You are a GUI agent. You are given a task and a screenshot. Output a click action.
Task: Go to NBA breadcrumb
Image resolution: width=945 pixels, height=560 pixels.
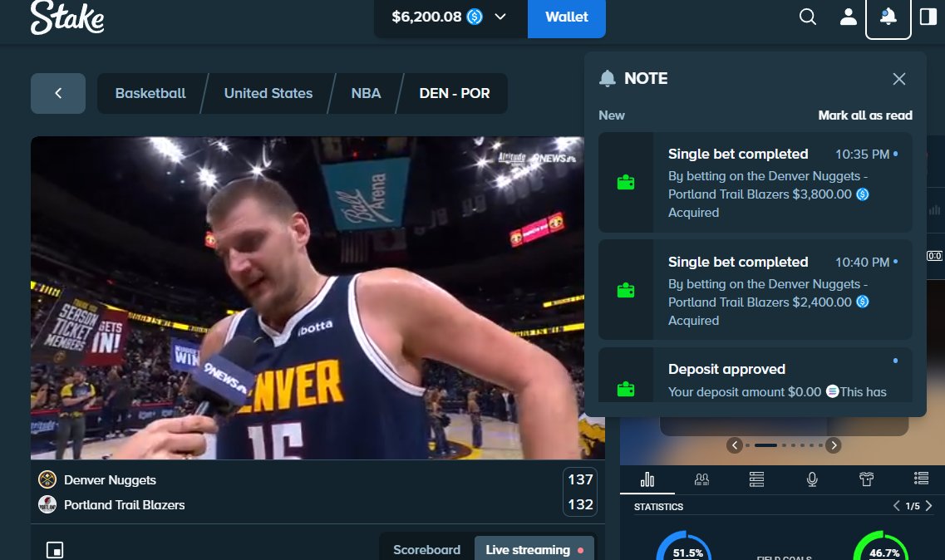[366, 93]
